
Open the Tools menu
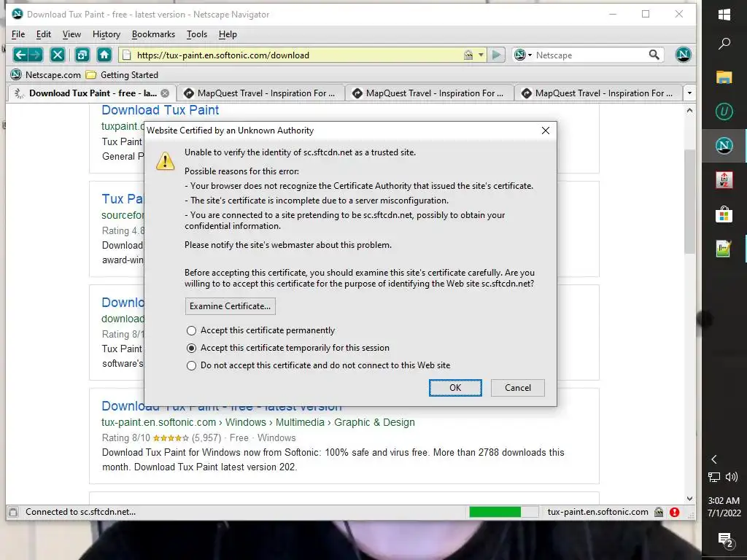tap(197, 34)
